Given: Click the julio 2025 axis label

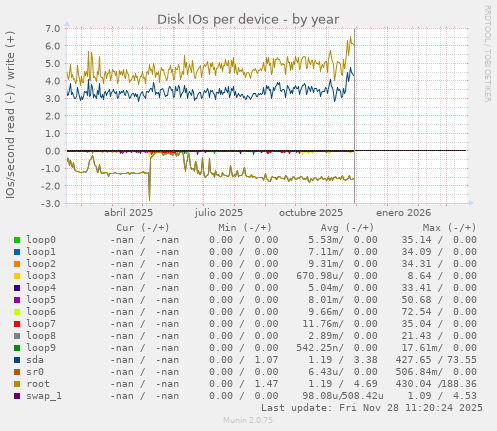Looking at the screenshot, I should click(x=219, y=213).
